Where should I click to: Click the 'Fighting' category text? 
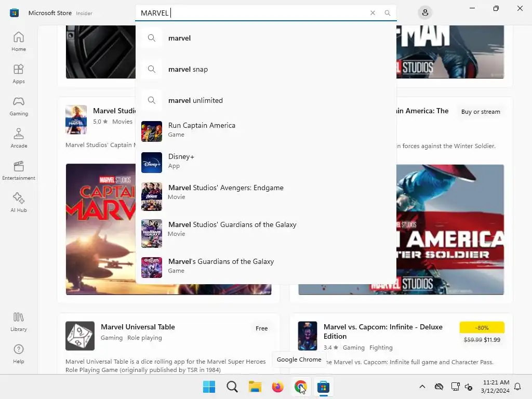pos(381,348)
